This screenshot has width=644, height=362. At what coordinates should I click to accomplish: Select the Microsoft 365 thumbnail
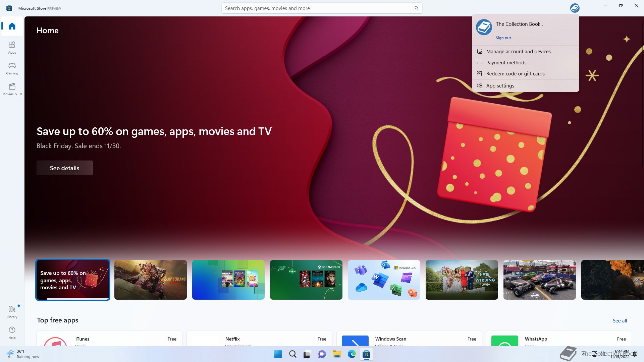click(384, 280)
